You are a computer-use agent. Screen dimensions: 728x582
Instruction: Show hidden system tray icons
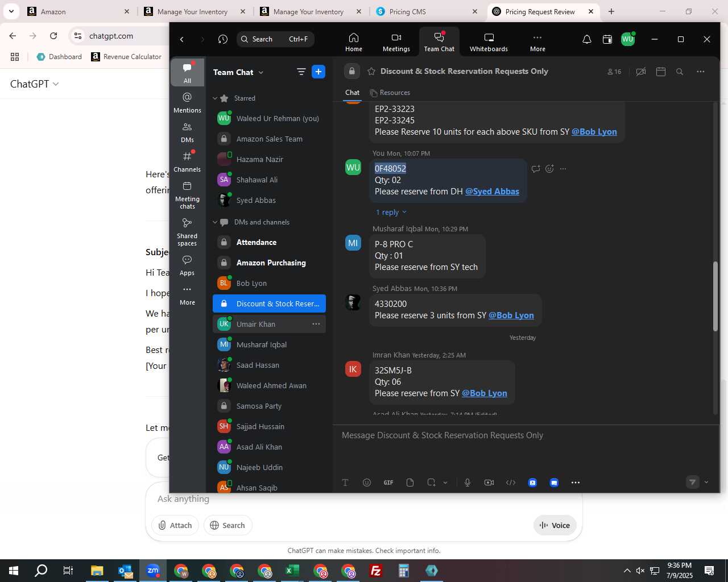click(627, 571)
